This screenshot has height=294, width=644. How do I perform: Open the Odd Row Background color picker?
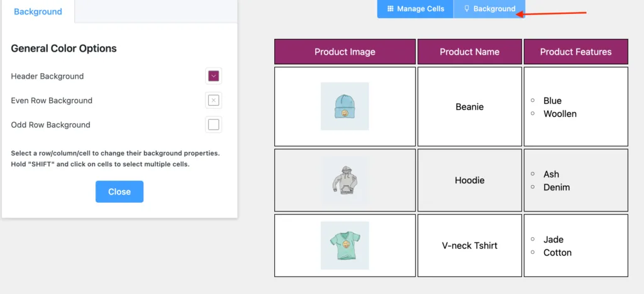(214, 125)
